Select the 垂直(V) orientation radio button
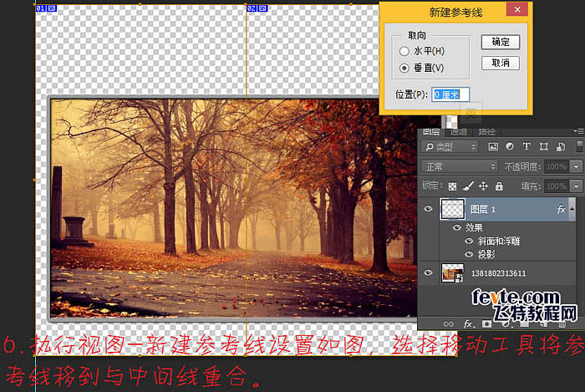The image size is (585, 392). (x=404, y=69)
